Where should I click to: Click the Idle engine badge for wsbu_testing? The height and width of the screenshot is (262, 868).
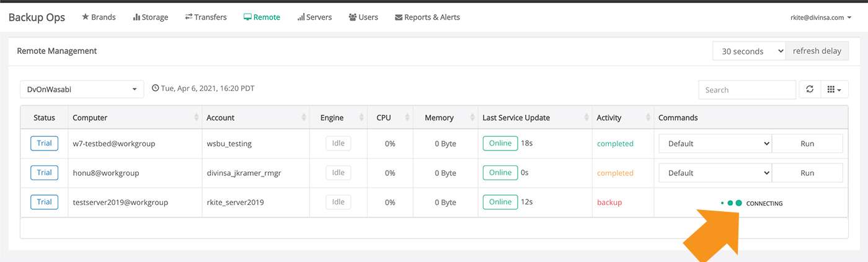[339, 143]
